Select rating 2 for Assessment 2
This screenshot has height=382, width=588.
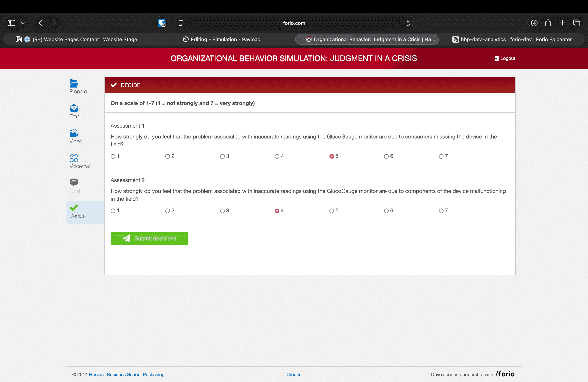click(x=167, y=211)
